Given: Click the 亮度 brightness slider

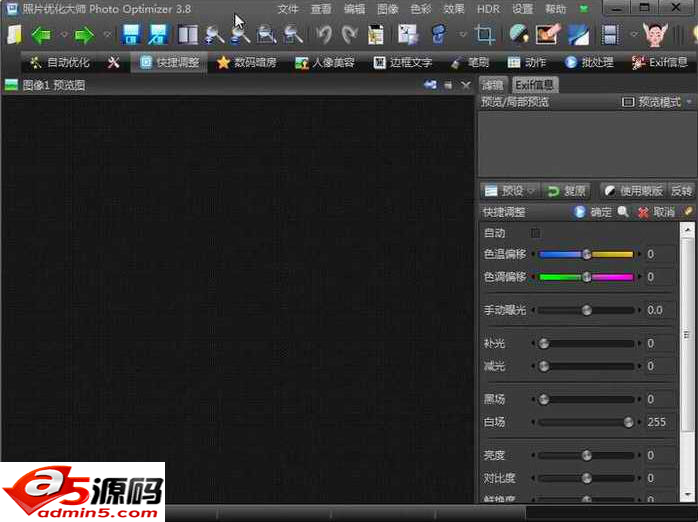Looking at the screenshot, I should [x=586, y=455].
